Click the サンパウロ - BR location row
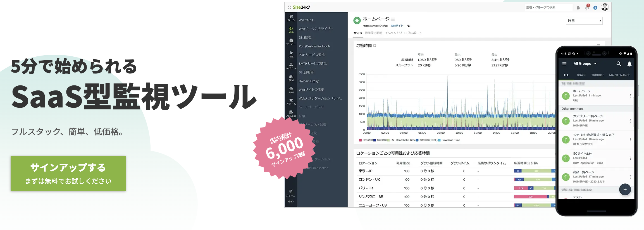Viewport: 644px width, 230px height. (456, 197)
